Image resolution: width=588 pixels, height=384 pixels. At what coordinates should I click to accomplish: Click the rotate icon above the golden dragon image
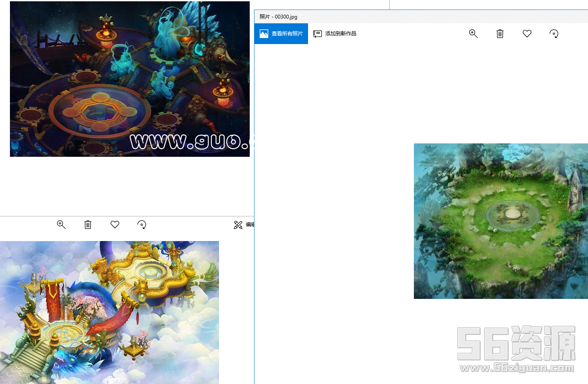pyautogui.click(x=142, y=225)
